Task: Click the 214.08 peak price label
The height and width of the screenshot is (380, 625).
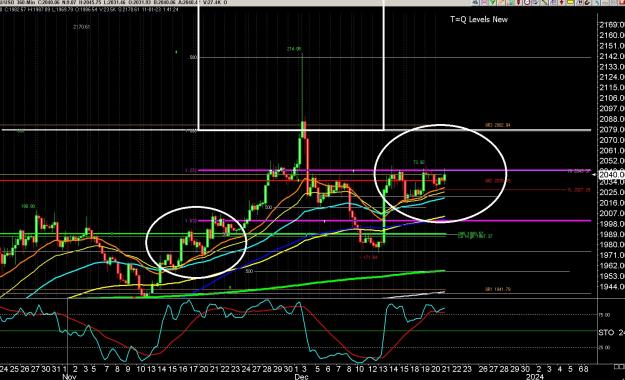Action: click(x=294, y=49)
